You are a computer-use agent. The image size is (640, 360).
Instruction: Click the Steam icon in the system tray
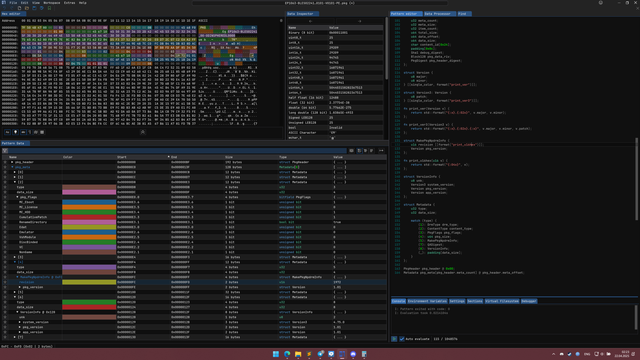click(x=570, y=354)
